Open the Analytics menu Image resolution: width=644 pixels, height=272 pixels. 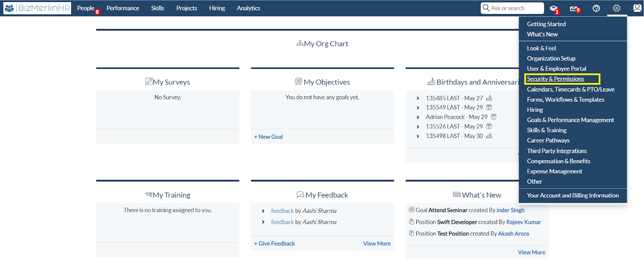(249, 8)
